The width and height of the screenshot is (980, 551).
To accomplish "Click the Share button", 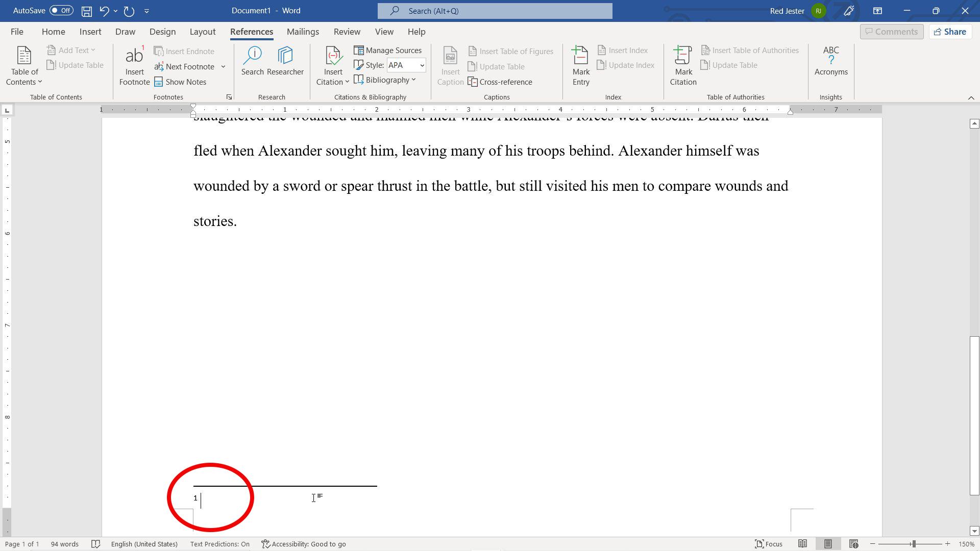I will (949, 32).
